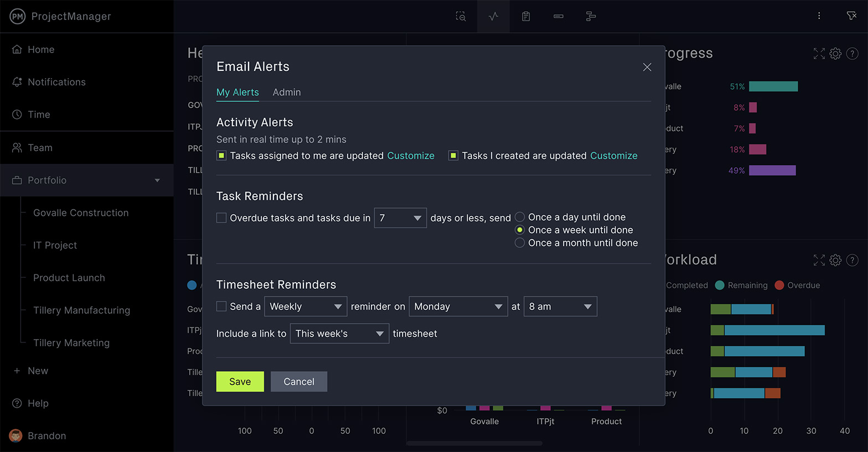Click the Home icon in sidebar
This screenshot has width=868, height=452.
pyautogui.click(x=17, y=50)
